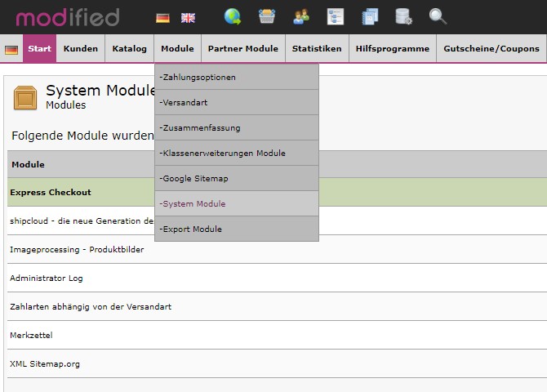Viewport: 547px width, 392px height.
Task: Open the customers people icon
Action: pos(301,17)
